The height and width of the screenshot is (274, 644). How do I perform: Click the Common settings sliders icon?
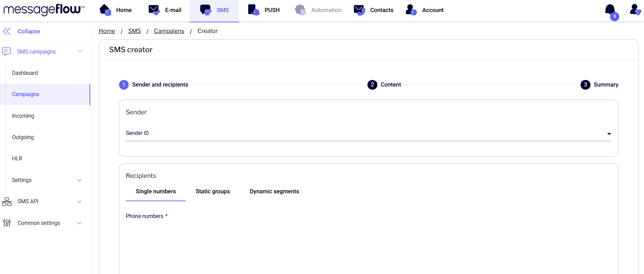(x=7, y=223)
